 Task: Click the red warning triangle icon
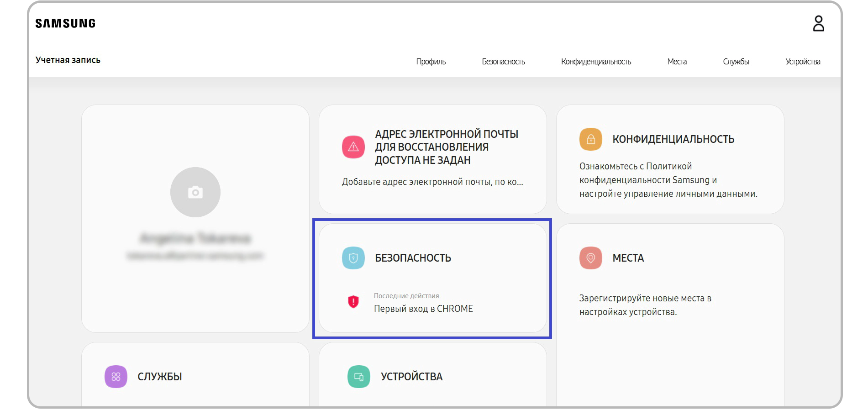click(353, 147)
